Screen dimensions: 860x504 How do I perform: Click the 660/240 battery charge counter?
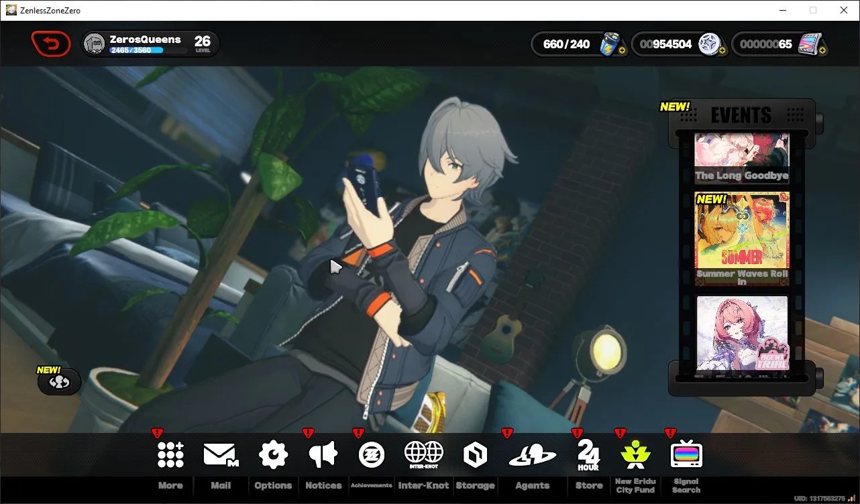tap(567, 44)
